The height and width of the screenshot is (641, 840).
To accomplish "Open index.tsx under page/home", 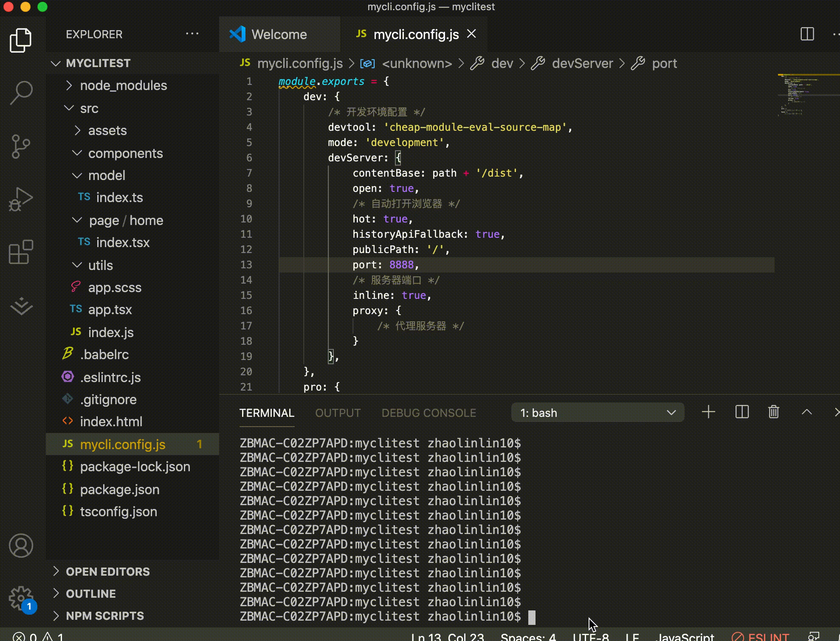I will click(132, 242).
